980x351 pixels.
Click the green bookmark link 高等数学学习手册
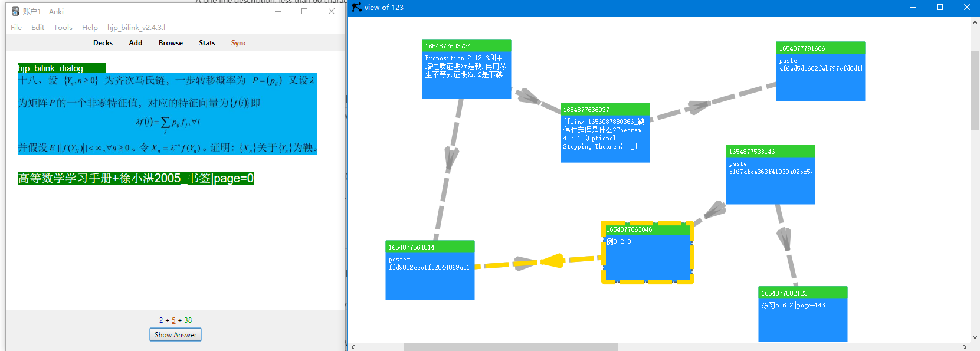point(136,178)
